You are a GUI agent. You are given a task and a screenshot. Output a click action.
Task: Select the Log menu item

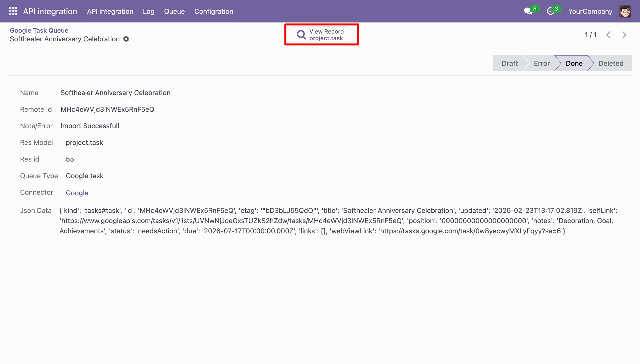click(149, 11)
